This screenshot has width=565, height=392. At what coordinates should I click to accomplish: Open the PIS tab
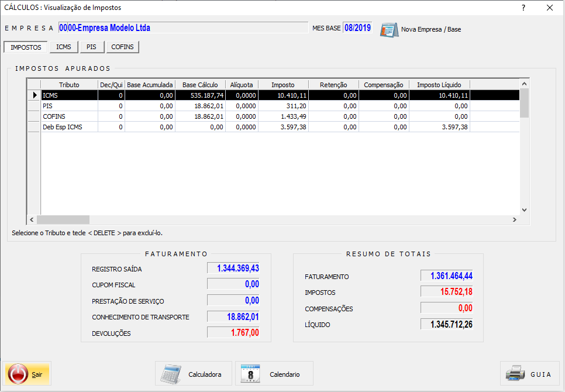[91, 47]
